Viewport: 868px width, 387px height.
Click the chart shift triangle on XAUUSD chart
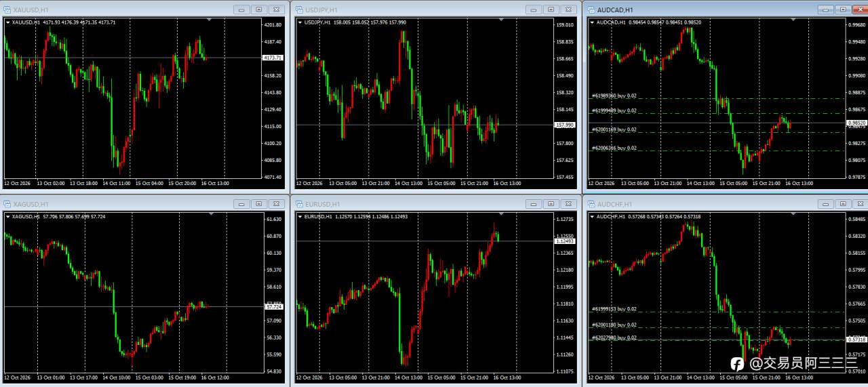coord(210,20)
